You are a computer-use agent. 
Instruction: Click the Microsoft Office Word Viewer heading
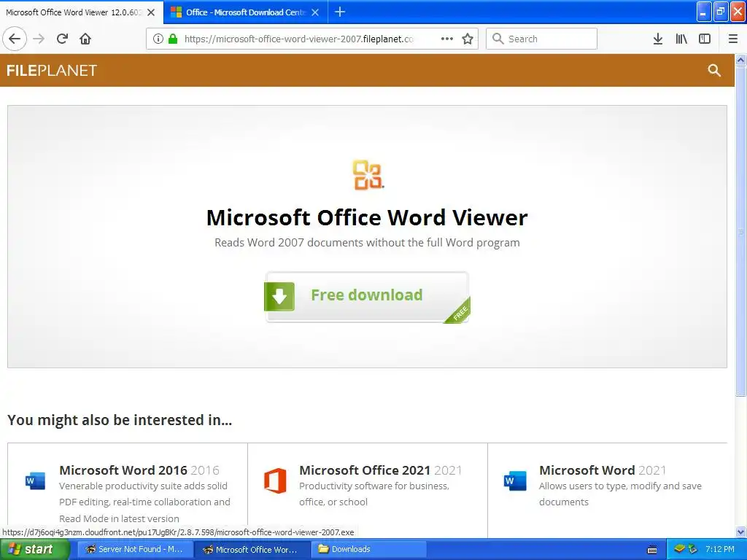pos(367,217)
